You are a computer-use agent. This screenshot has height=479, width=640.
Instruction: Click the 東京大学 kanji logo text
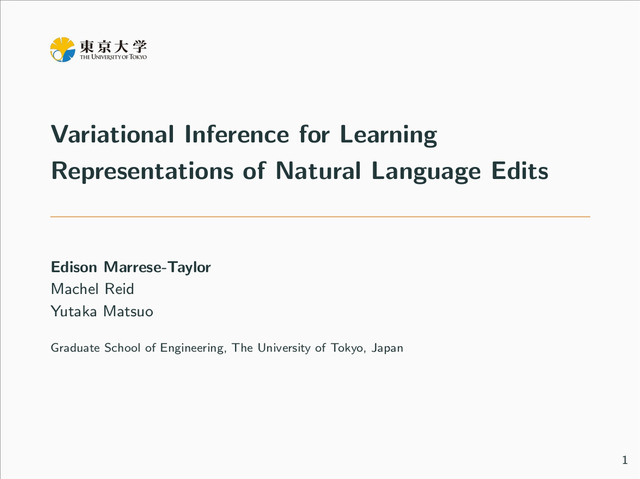[113, 45]
